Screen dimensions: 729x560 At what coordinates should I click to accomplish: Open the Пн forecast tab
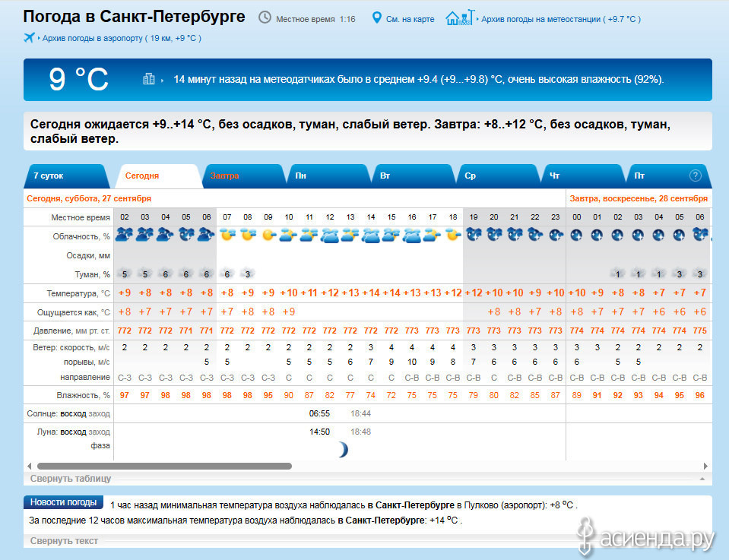328,176
